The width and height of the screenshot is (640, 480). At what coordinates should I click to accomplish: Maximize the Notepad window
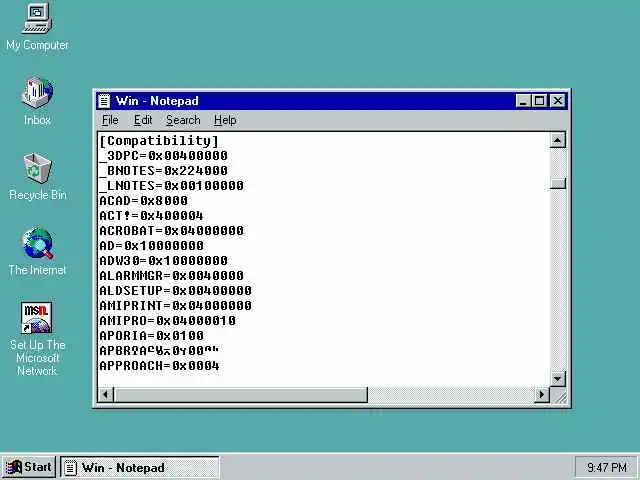[539, 101]
